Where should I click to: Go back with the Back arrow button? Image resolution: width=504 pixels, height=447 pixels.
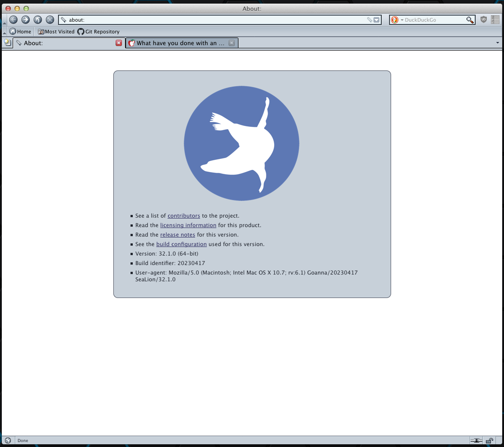(x=13, y=19)
